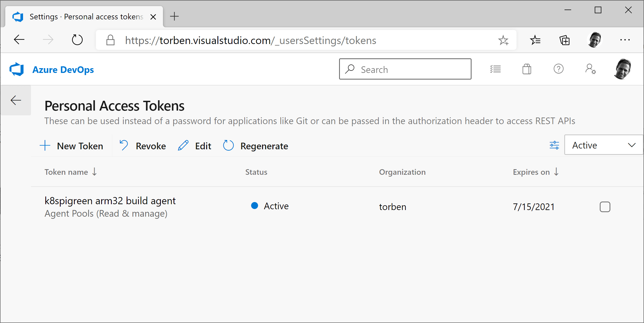This screenshot has height=323, width=644.
Task: Expand the Active status filter dropdown
Action: pyautogui.click(x=603, y=145)
